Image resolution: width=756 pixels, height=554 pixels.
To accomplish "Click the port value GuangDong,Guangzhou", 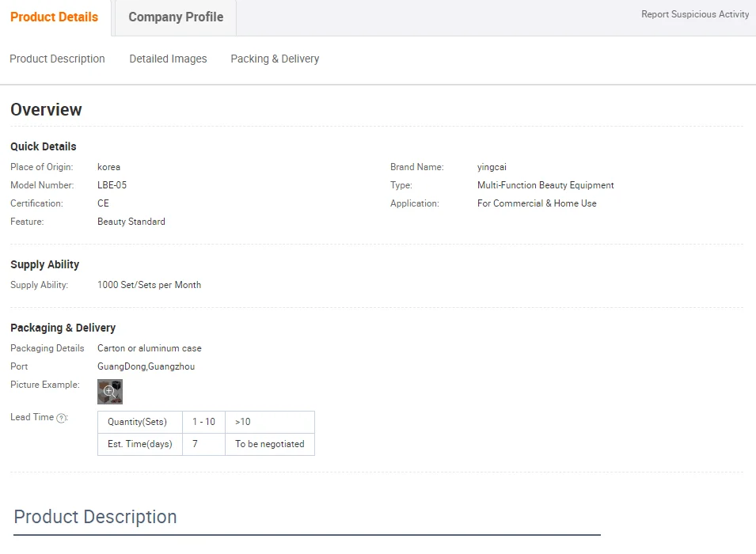I will click(146, 366).
